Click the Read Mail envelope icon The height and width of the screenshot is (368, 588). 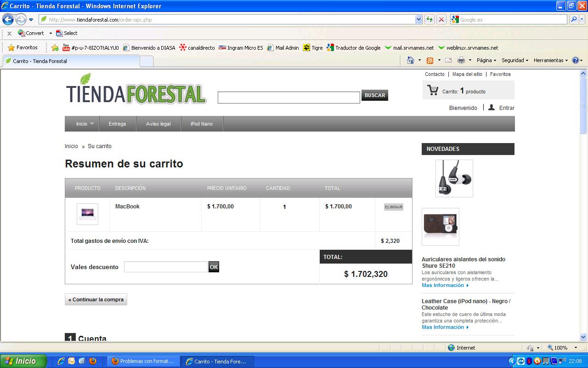point(448,60)
